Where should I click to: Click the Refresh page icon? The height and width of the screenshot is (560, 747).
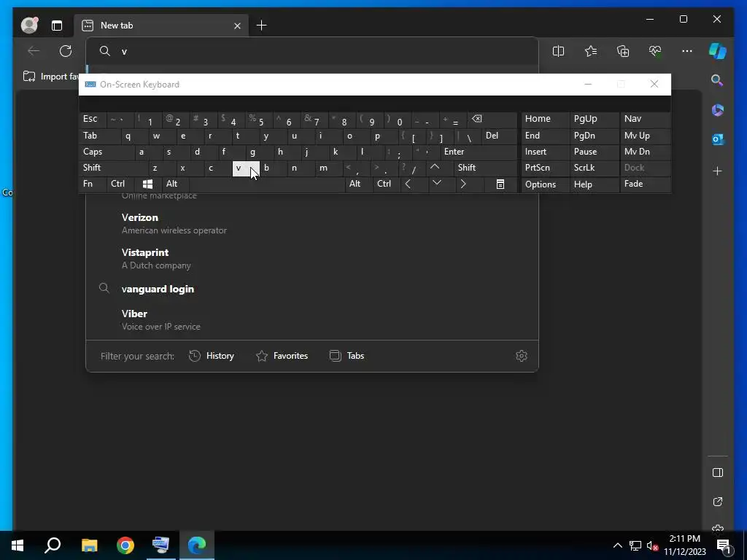point(66,51)
